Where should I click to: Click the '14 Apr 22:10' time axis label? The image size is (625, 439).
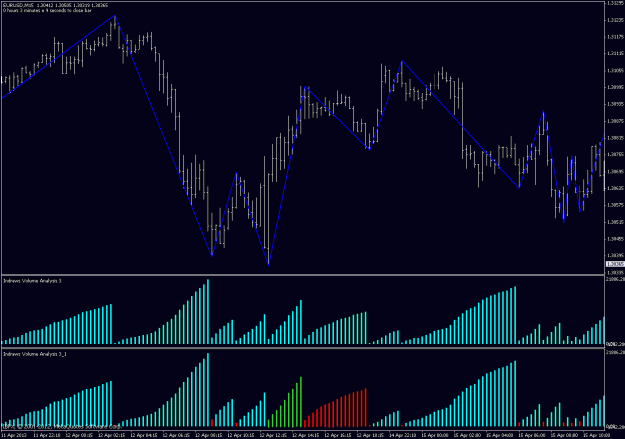(x=403, y=435)
